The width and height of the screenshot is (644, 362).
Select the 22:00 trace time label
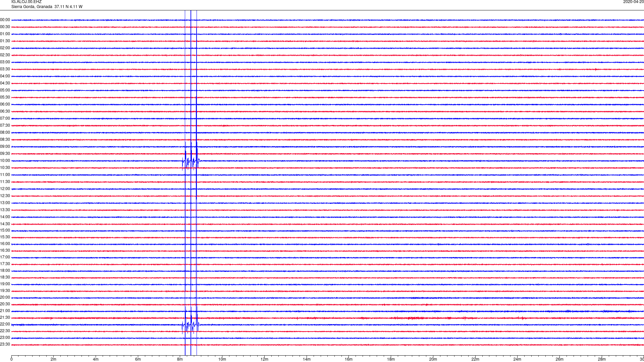pyautogui.click(x=5, y=324)
